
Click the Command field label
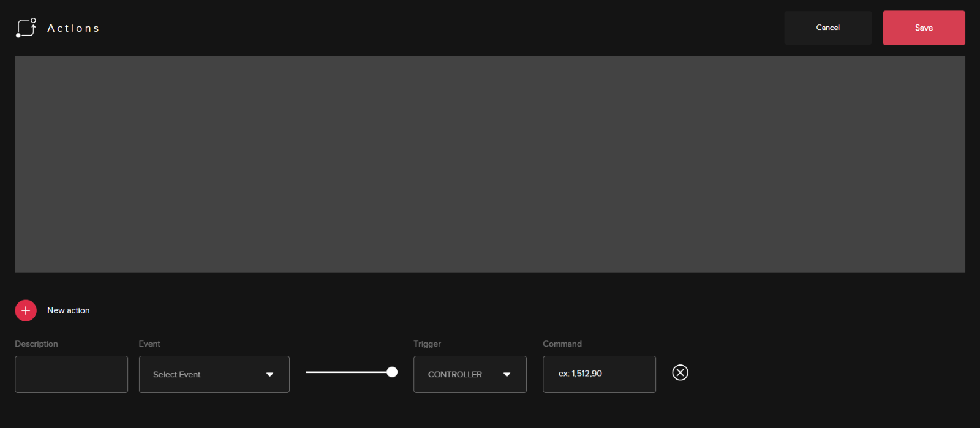[x=562, y=344]
